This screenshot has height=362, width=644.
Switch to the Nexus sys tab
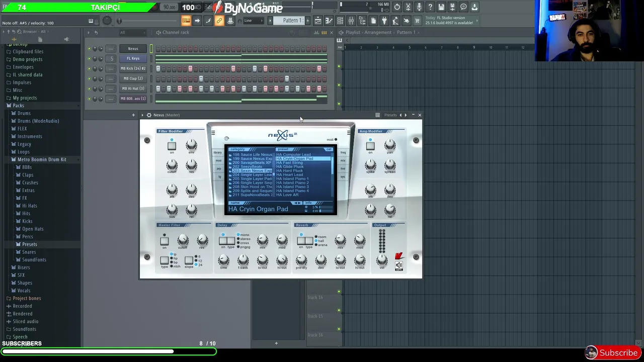pos(343,176)
